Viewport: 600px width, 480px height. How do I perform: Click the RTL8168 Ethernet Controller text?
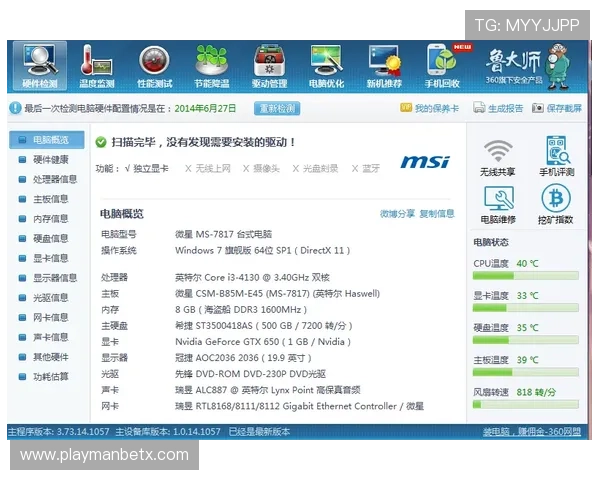coord(299,406)
